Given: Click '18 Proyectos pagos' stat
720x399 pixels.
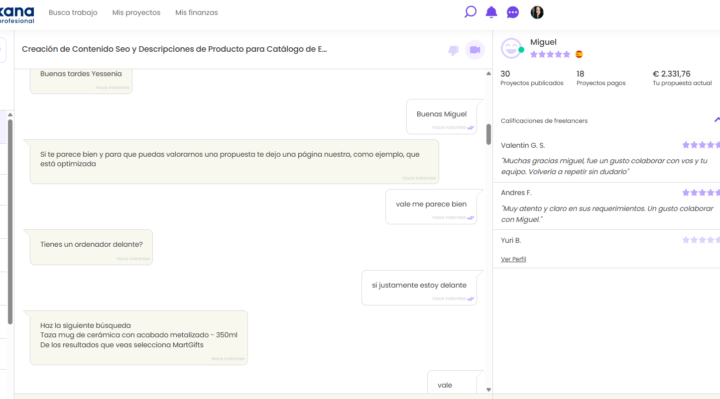Looking at the screenshot, I should [601, 78].
